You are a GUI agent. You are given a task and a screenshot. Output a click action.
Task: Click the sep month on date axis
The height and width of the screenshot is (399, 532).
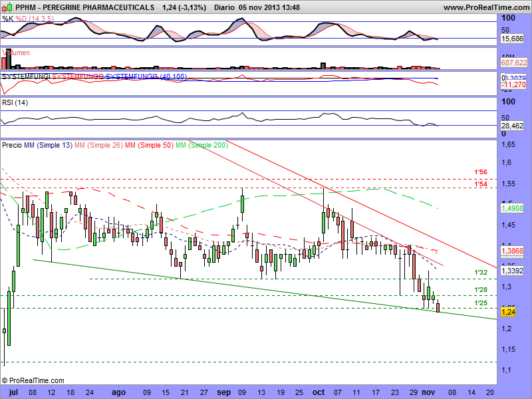click(224, 392)
